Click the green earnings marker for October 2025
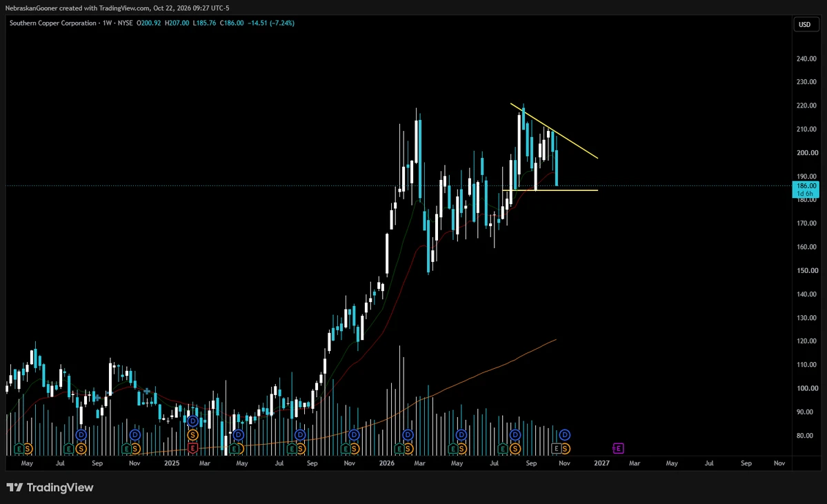This screenshot has width=827, height=504. [x=346, y=449]
